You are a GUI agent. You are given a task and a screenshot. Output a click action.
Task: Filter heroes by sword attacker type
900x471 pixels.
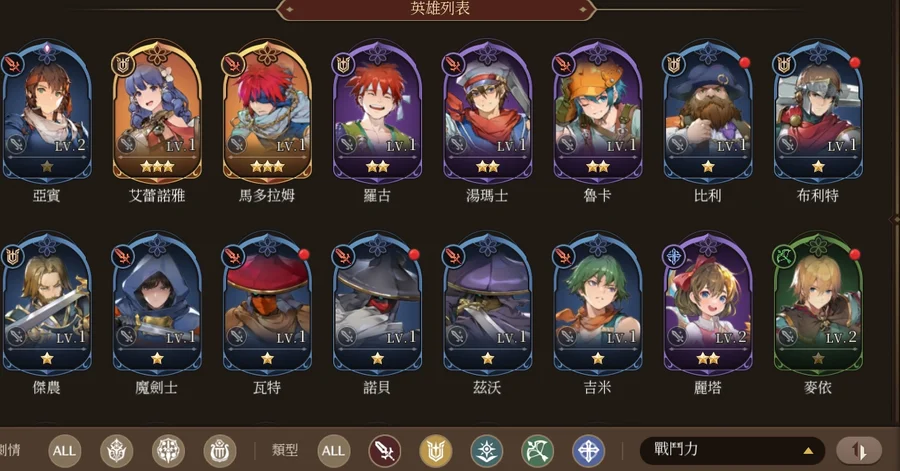[x=385, y=451]
